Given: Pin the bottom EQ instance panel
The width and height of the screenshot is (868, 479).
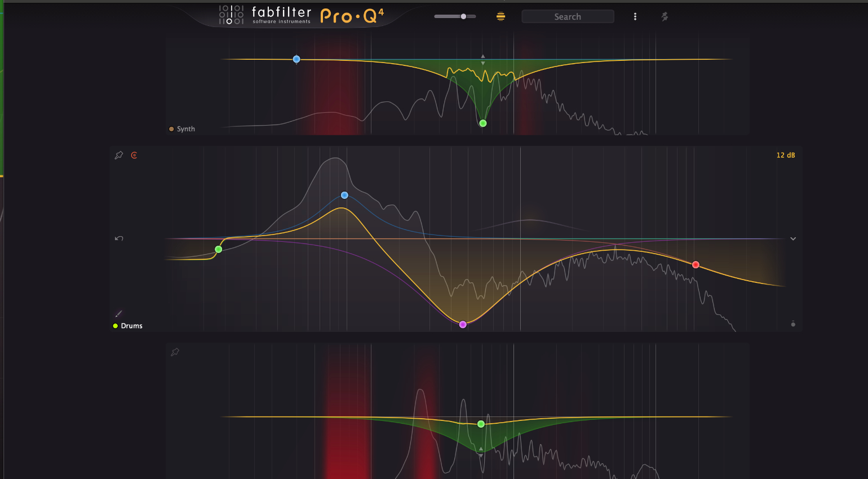Looking at the screenshot, I should (x=175, y=352).
